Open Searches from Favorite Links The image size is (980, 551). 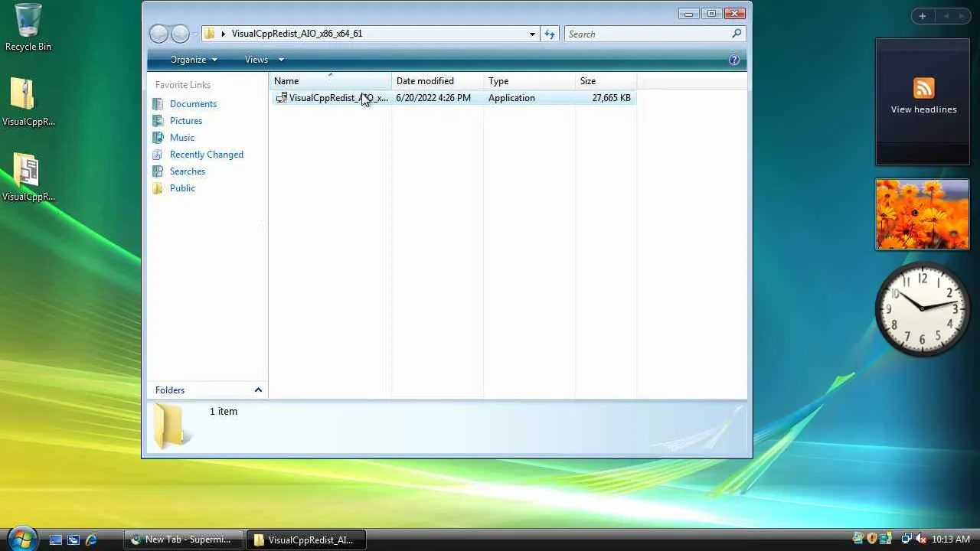tap(188, 171)
